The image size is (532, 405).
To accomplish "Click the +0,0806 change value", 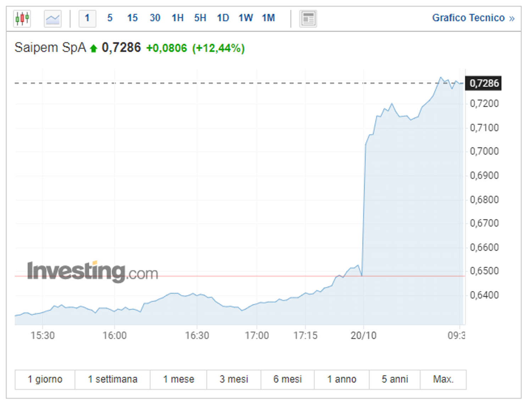I will pyautogui.click(x=166, y=48).
